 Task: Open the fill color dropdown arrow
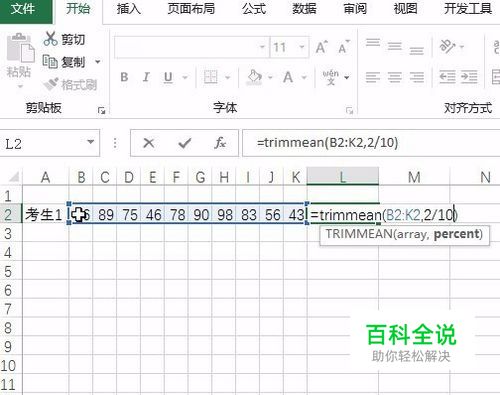coord(270,78)
